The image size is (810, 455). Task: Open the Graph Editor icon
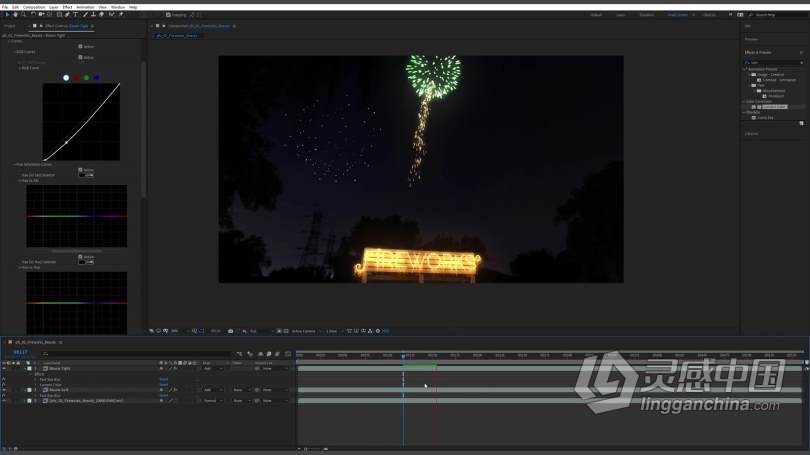pos(288,354)
